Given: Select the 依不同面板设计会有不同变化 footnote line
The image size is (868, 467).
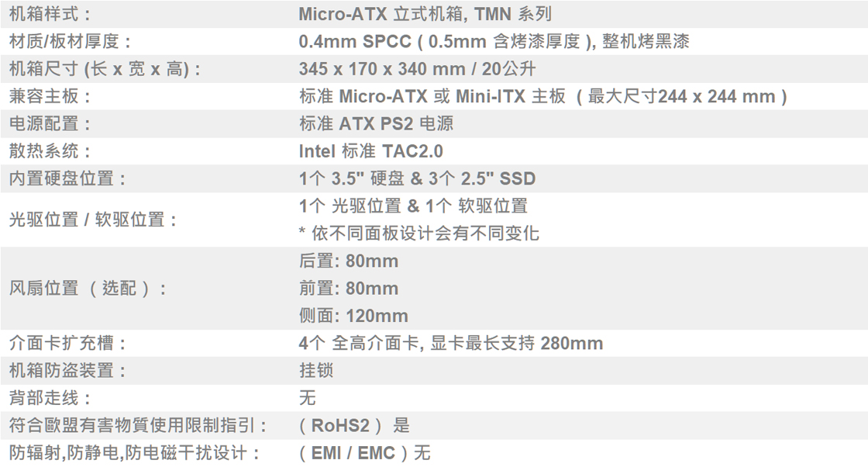Looking at the screenshot, I should coord(418,233).
